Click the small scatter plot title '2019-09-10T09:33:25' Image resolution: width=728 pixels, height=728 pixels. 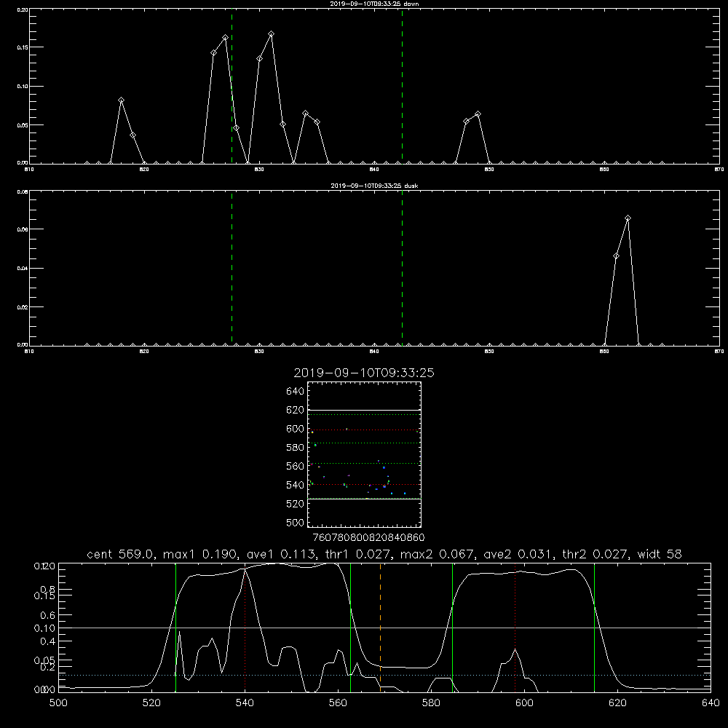(x=364, y=373)
